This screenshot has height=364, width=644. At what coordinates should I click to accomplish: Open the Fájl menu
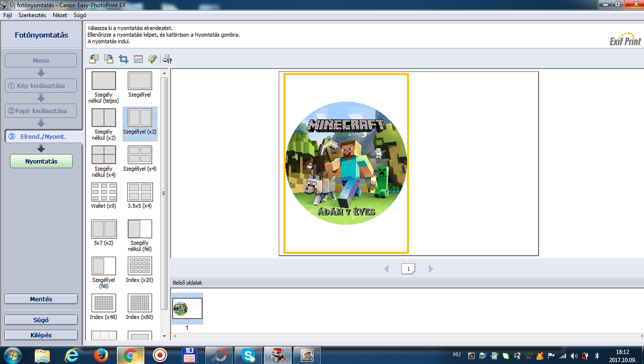tap(8, 15)
